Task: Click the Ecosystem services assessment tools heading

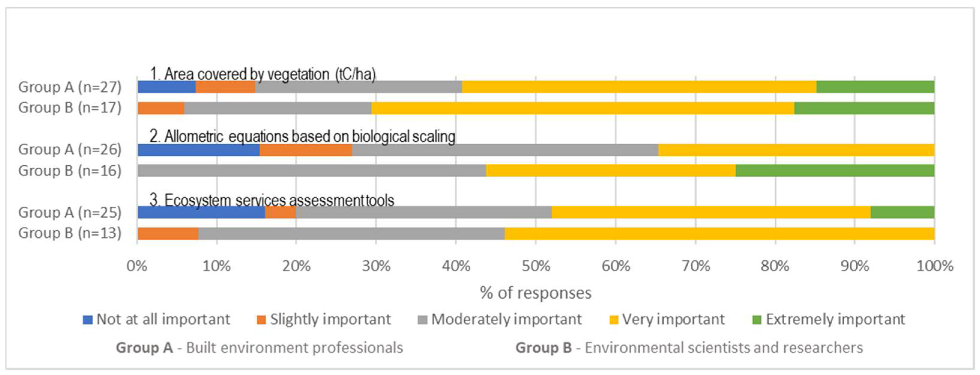Action: (x=272, y=200)
